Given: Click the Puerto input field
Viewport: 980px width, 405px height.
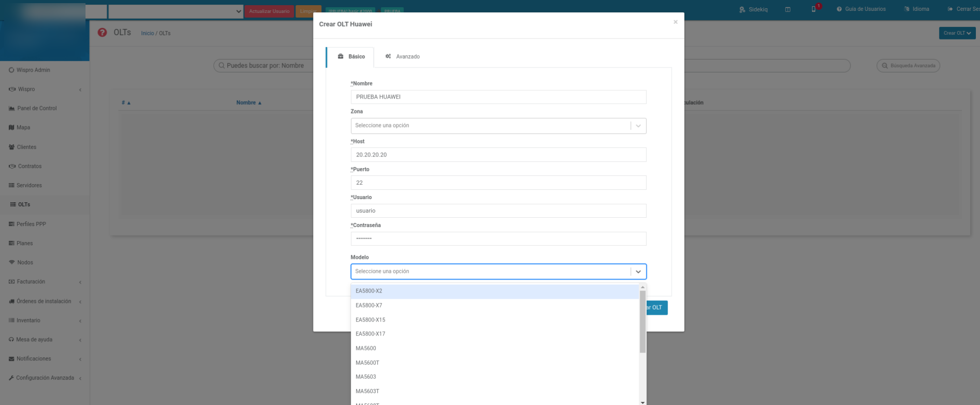Looking at the screenshot, I should coord(499,183).
